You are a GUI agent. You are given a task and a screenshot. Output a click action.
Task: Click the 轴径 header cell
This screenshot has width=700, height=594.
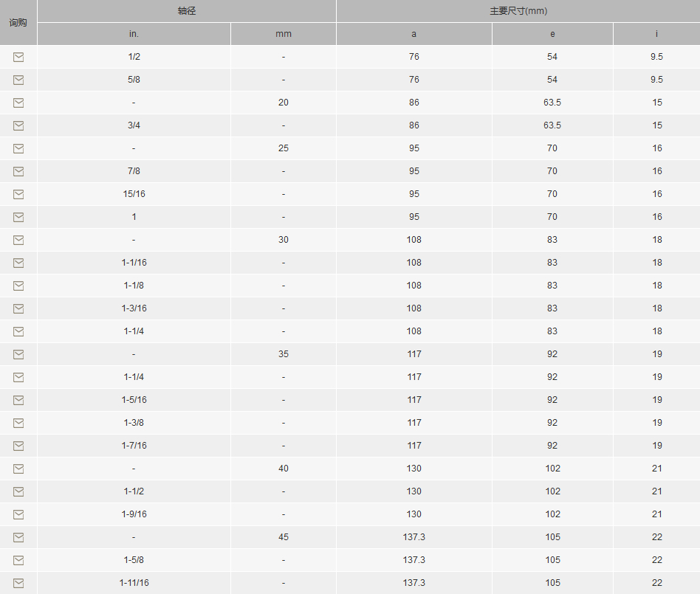(187, 11)
